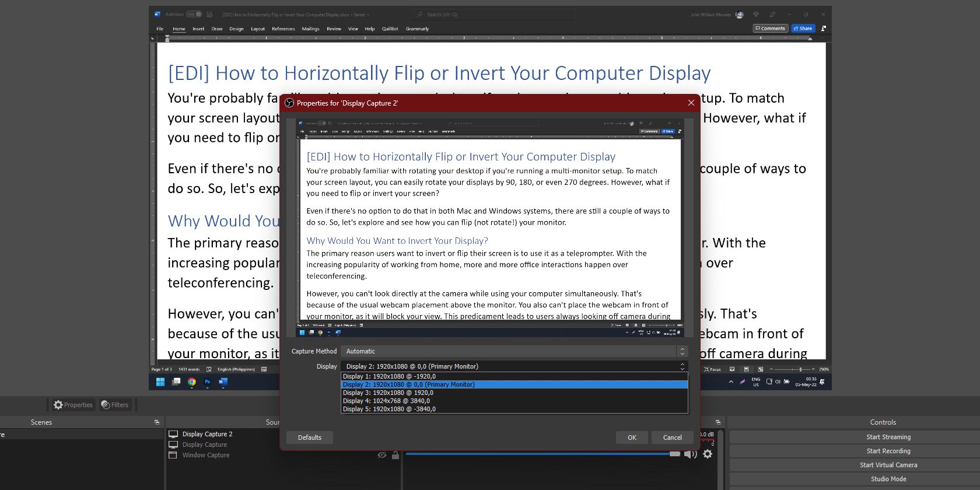The image size is (980, 490).
Task: Mute audio with the speaker icon
Action: pos(691,454)
